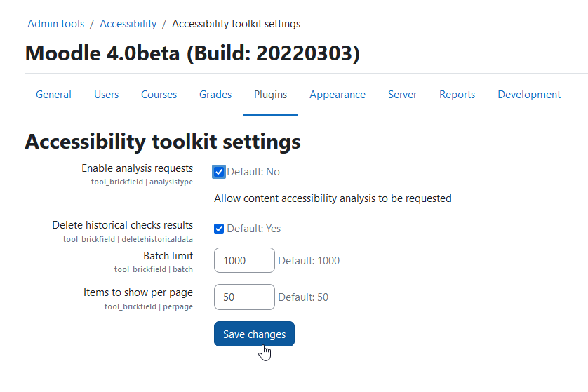
Task: Focus the Items to show per page field
Action: [244, 297]
